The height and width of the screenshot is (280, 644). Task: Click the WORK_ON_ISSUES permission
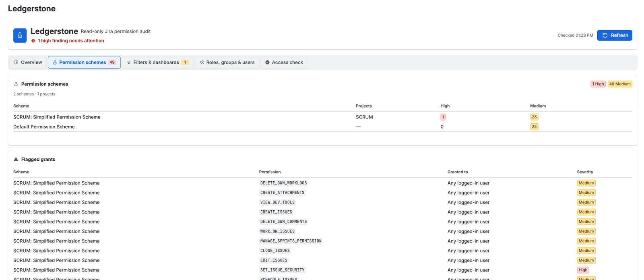click(x=277, y=232)
